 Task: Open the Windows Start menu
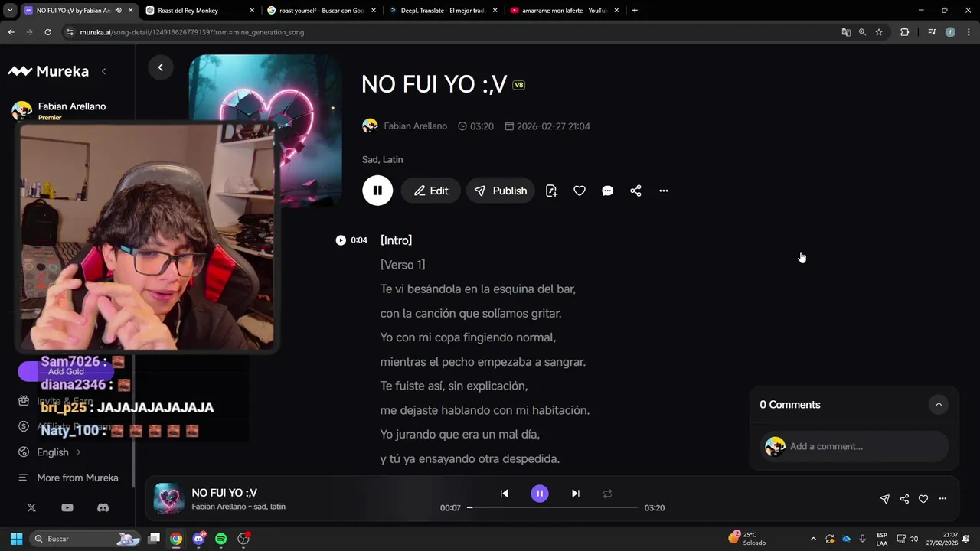click(16, 539)
